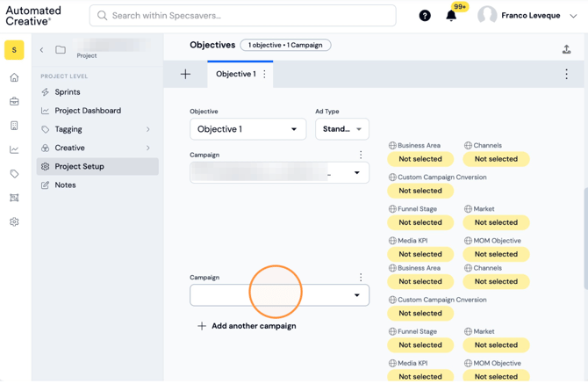Open the empty second Campaign dropdown
This screenshot has width=588, height=384.
[279, 295]
